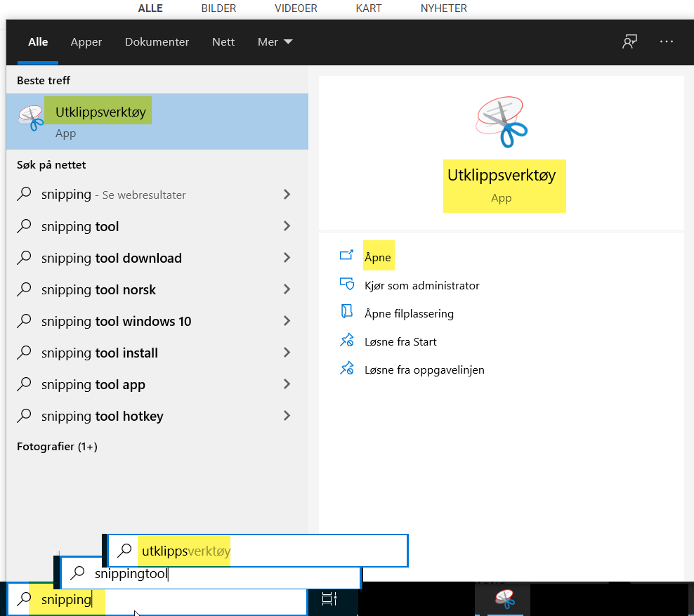The image size is (694, 616).
Task: Choose Løsne fra Start
Action: coord(400,341)
